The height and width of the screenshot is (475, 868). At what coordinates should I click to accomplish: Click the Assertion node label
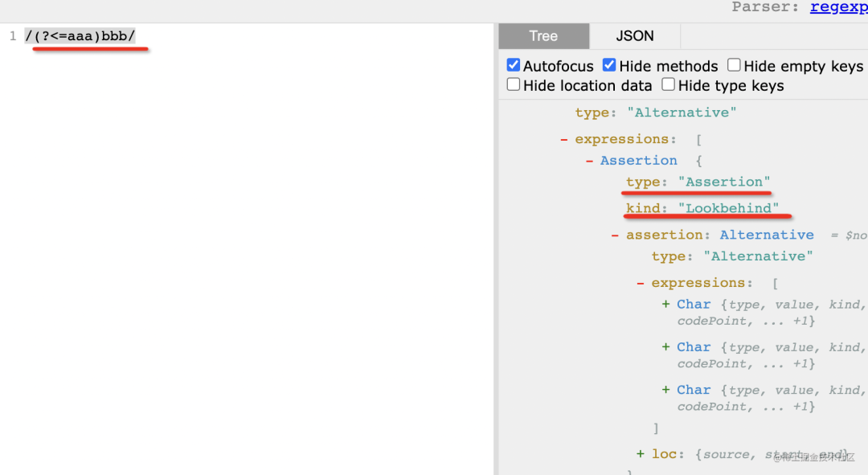point(638,161)
